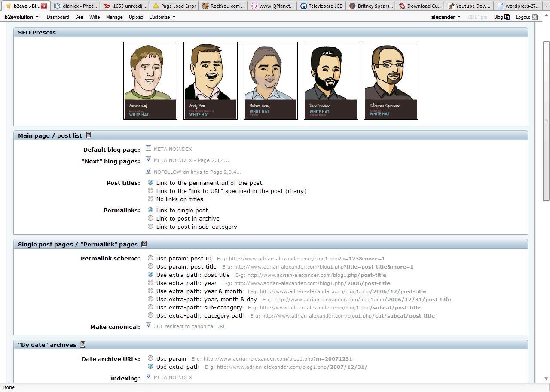Select No links on titles
Viewport: 550px width, 392px height.
pyautogui.click(x=150, y=199)
